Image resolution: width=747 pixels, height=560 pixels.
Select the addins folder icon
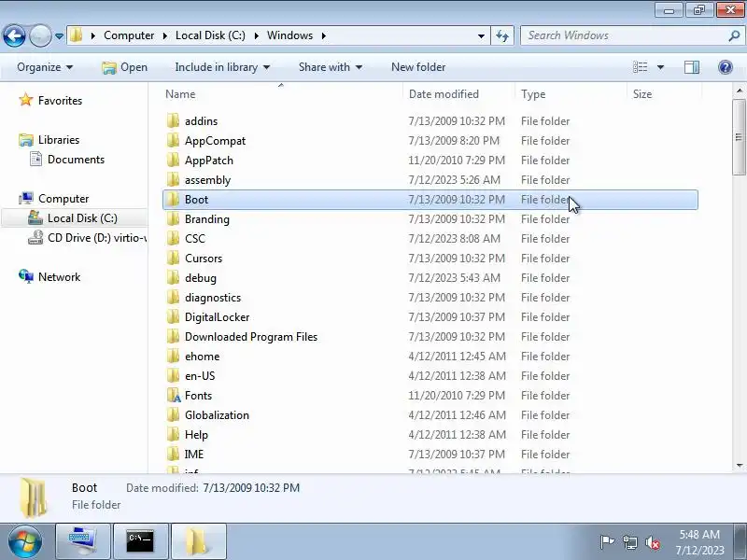click(174, 121)
